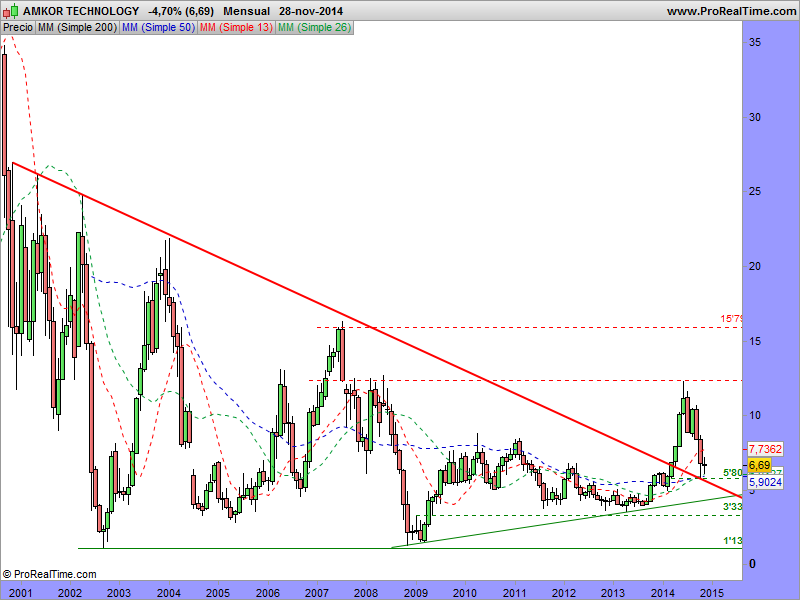Click the 3'33 support level label
Screen dimensions: 800x600
coord(732,507)
